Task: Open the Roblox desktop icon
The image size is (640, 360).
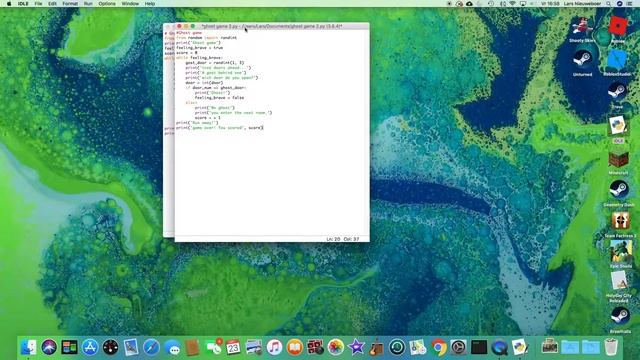Action: click(x=618, y=27)
